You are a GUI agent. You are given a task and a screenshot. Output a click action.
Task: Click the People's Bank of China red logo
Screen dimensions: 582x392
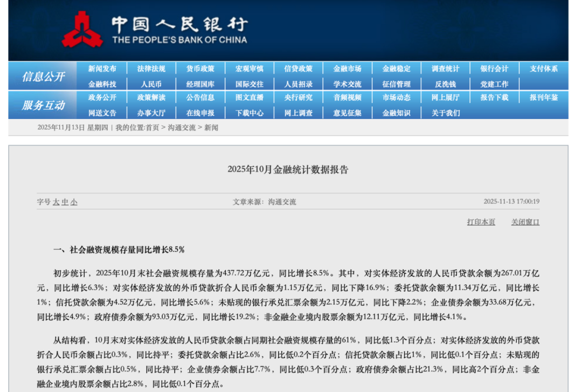tap(82, 29)
